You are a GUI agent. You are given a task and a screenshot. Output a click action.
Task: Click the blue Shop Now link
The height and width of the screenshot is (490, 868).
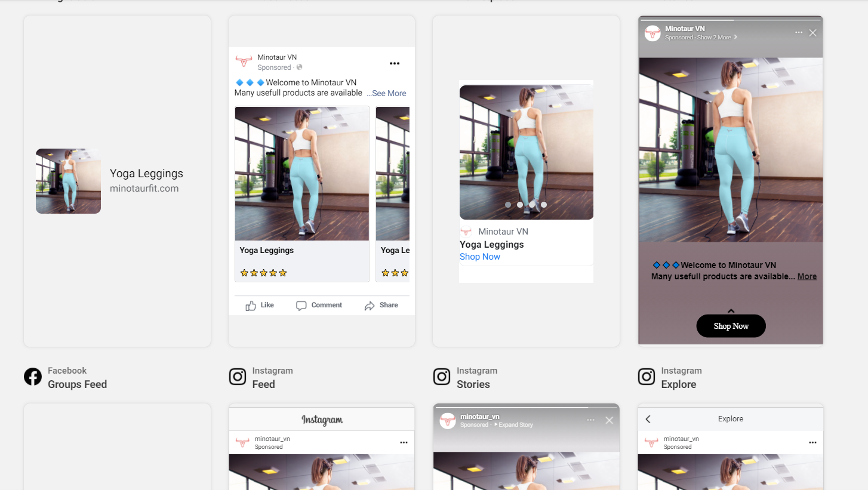tap(480, 257)
